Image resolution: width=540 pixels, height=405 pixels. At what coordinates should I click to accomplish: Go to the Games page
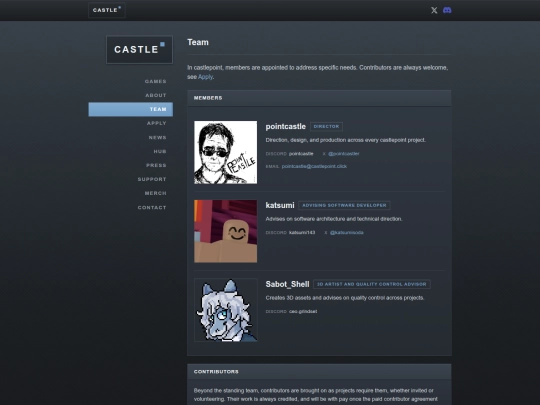pos(156,81)
